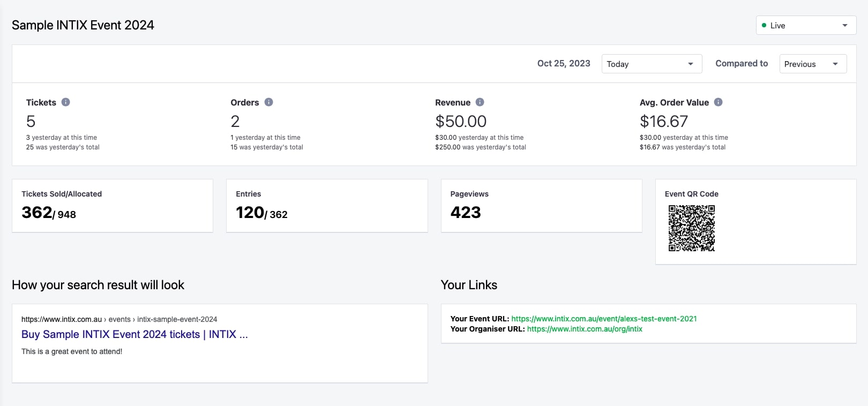
Task: Open the Your Organiser URL link
Action: [x=584, y=329]
